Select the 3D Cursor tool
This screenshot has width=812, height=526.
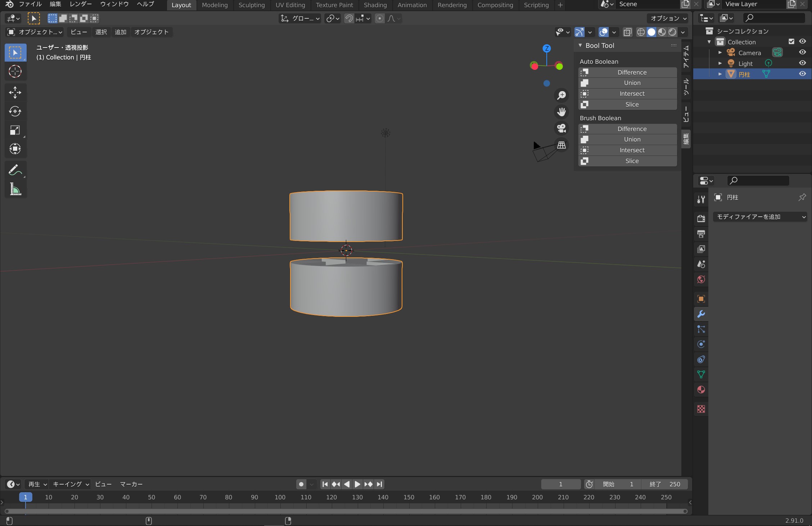[15, 71]
